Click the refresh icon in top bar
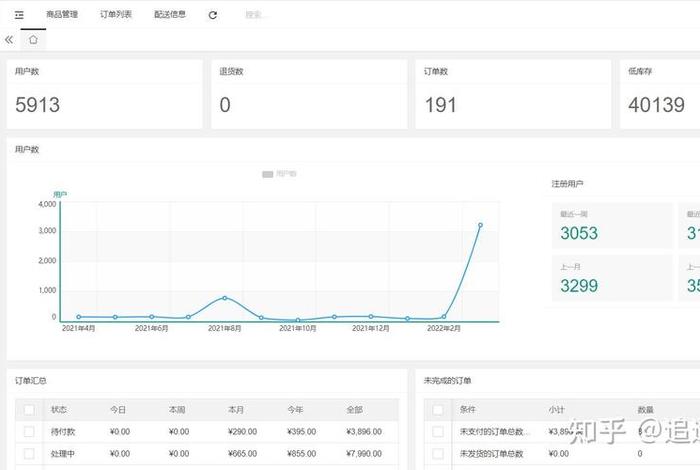700x470 pixels. (x=212, y=15)
